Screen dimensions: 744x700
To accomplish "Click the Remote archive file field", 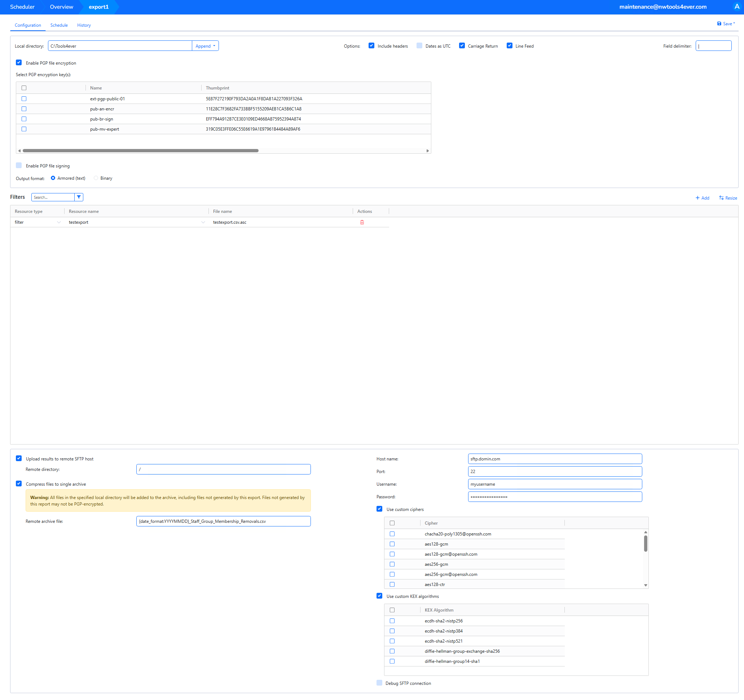I will (x=224, y=521).
